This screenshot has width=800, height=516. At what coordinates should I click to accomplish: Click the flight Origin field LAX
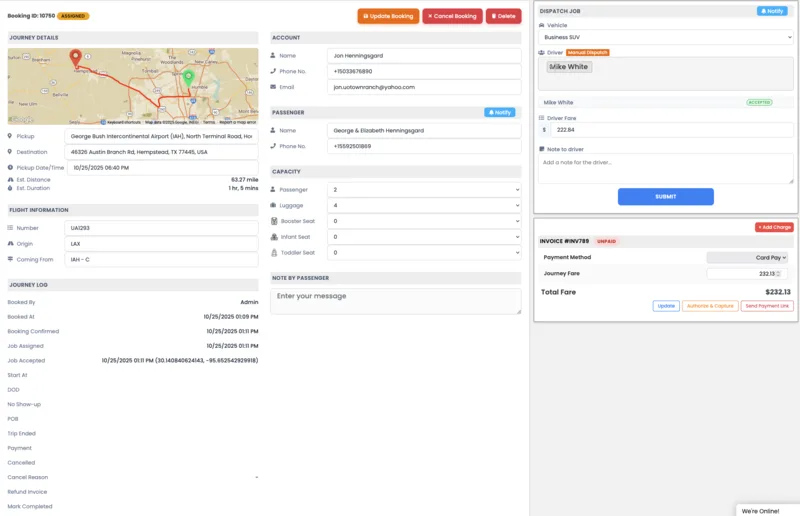point(161,244)
